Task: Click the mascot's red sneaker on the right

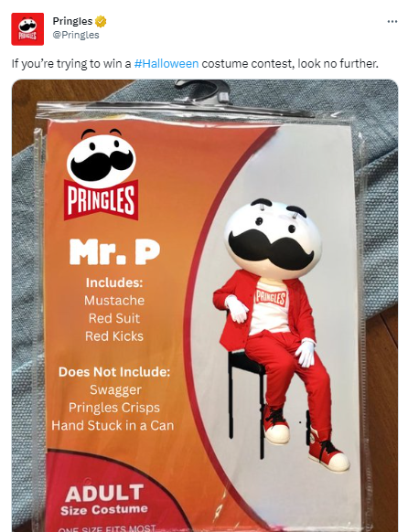Action: [328, 453]
